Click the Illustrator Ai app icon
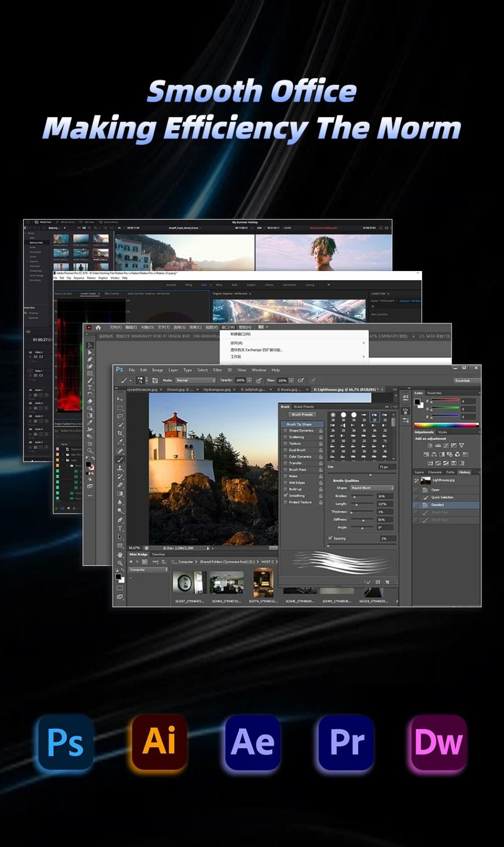Viewport: 504px width, 847px height. point(159,742)
